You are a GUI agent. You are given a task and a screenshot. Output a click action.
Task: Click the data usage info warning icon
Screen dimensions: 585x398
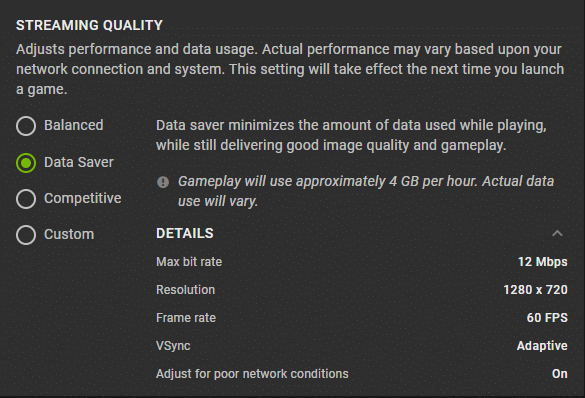(163, 182)
